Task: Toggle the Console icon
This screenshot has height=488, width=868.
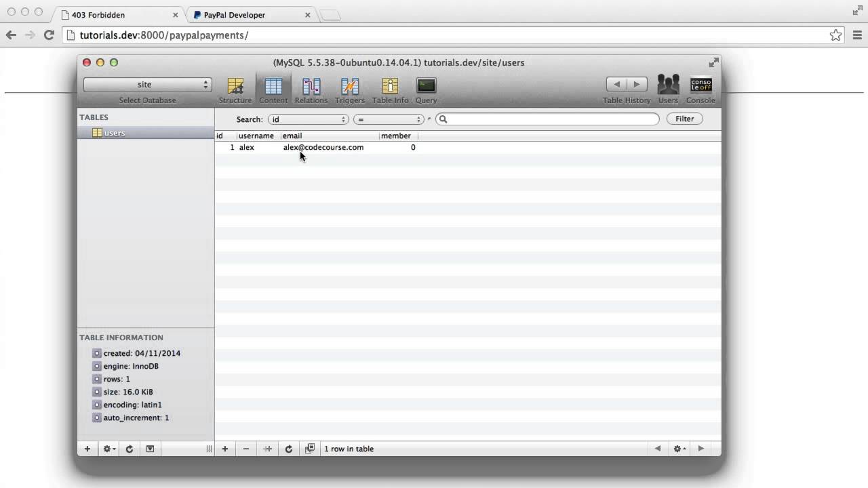Action: 701,90
